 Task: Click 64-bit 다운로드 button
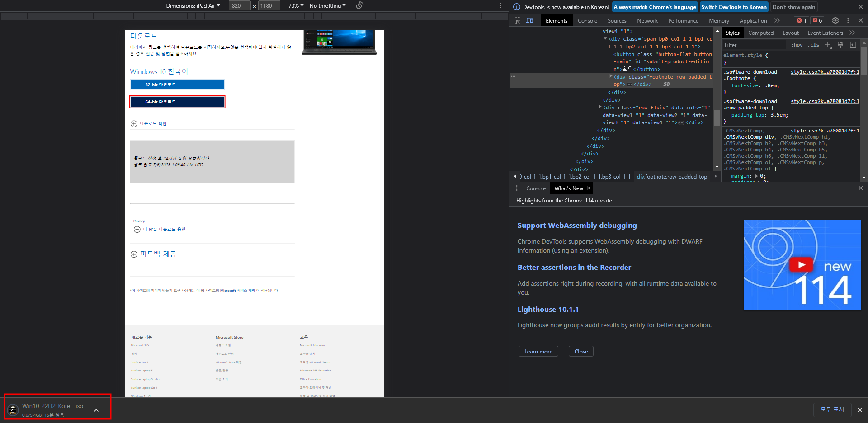[177, 102]
